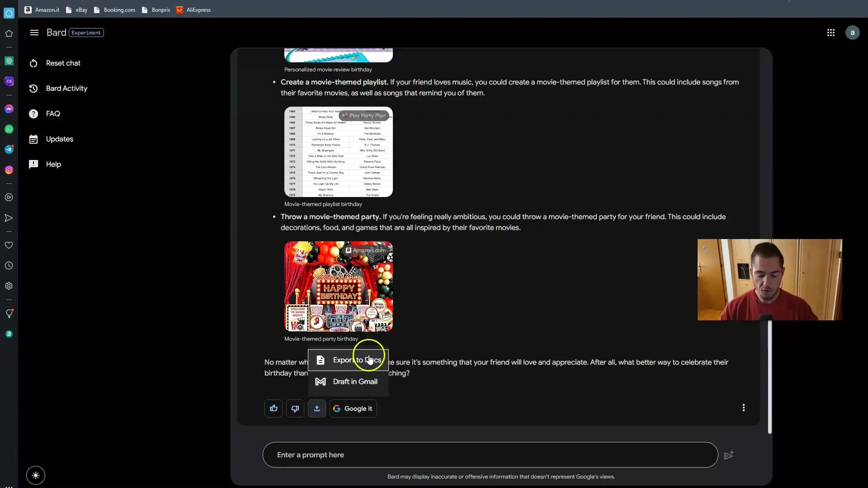This screenshot has height=488, width=868.
Task: Open the Booking.com bookmark
Action: click(114, 10)
